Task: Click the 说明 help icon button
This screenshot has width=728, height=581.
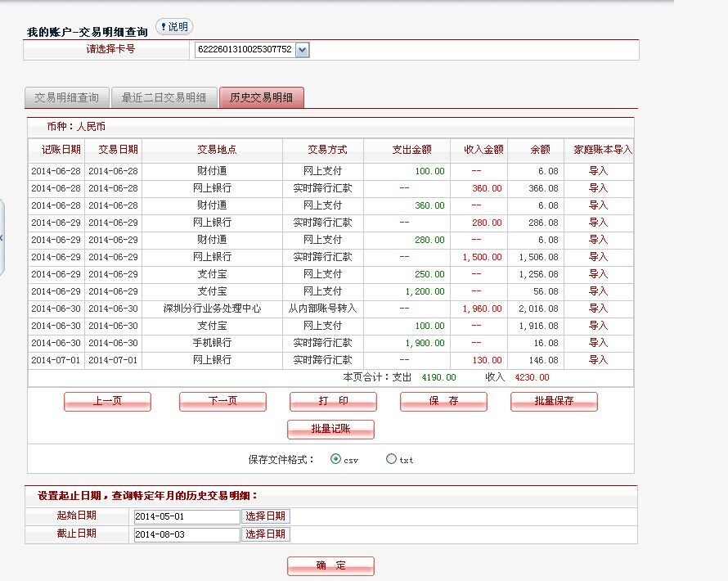Action: point(174,27)
